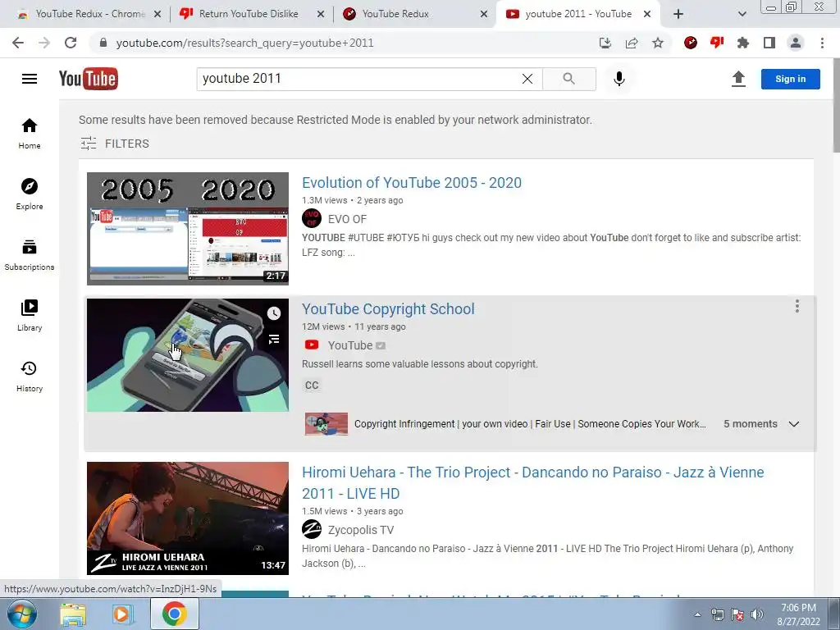Click the Chrome taskbar icon
Image resolution: width=840 pixels, height=630 pixels.
174,614
